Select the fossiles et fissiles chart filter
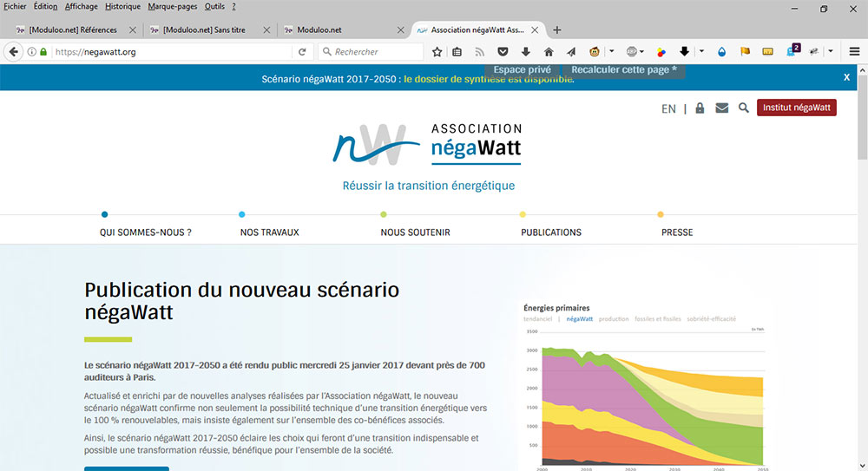868x471 pixels. click(658, 319)
